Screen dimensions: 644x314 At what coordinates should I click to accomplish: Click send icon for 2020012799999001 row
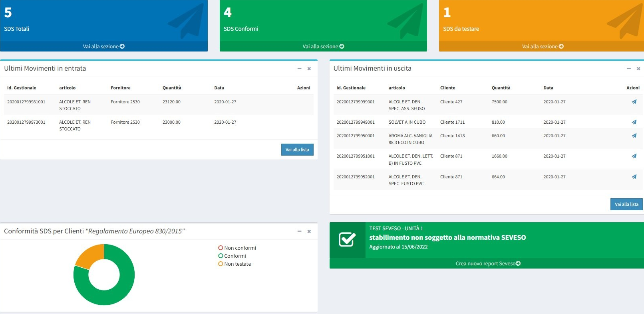(x=634, y=102)
